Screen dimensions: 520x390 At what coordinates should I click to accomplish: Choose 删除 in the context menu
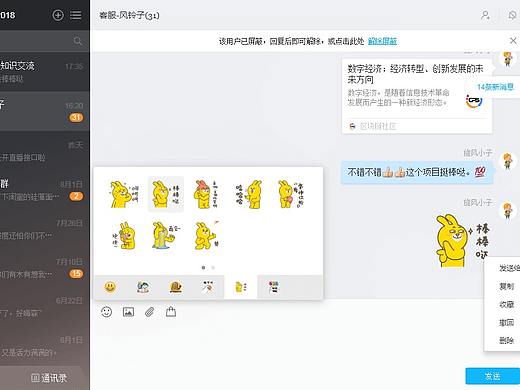(x=506, y=340)
